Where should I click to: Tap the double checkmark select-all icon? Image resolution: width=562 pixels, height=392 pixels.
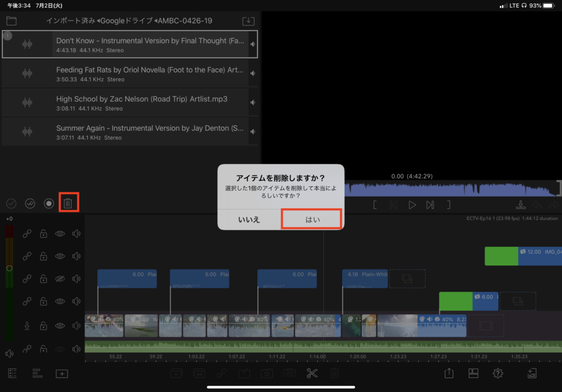30,203
